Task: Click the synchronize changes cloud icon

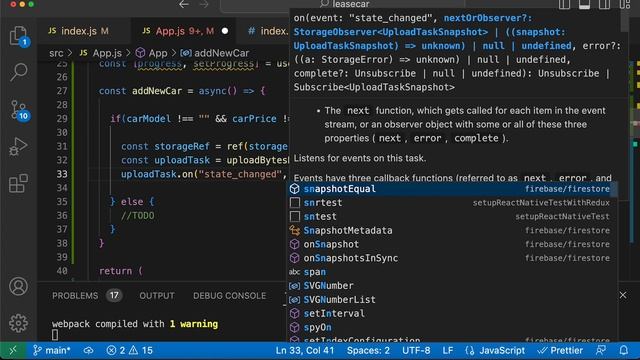Action: [89, 350]
